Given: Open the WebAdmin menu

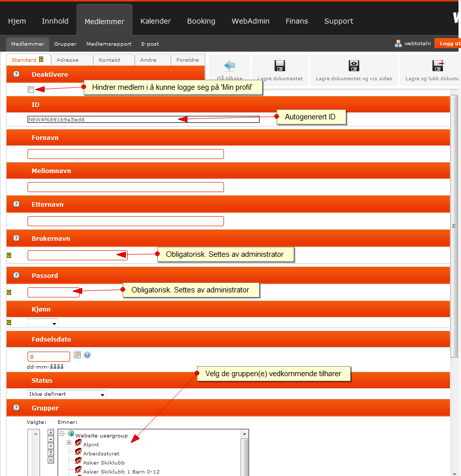Looking at the screenshot, I should tap(251, 21).
